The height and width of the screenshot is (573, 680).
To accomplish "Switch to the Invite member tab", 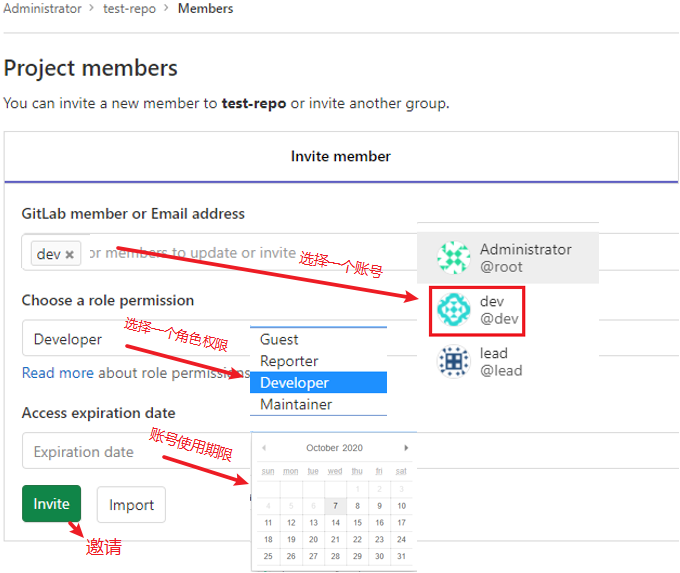I will [340, 157].
